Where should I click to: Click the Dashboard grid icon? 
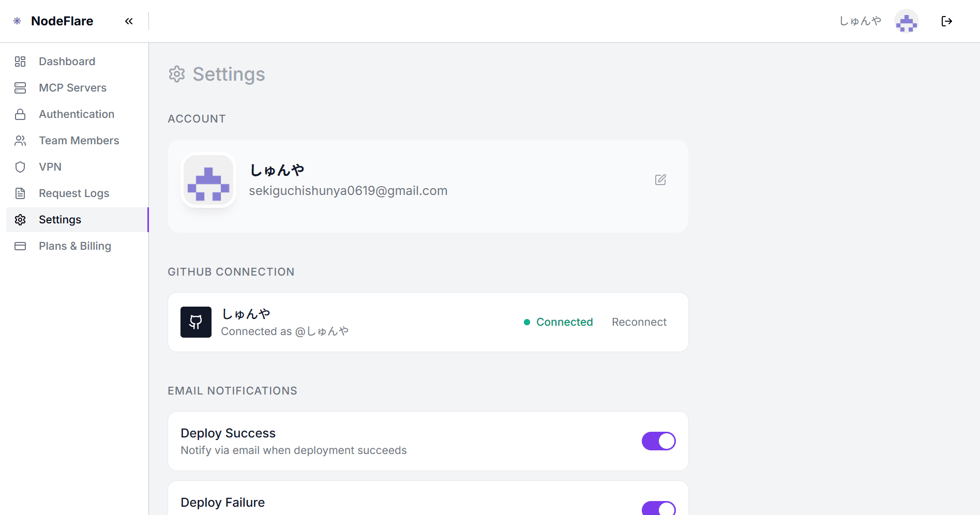[x=20, y=62]
